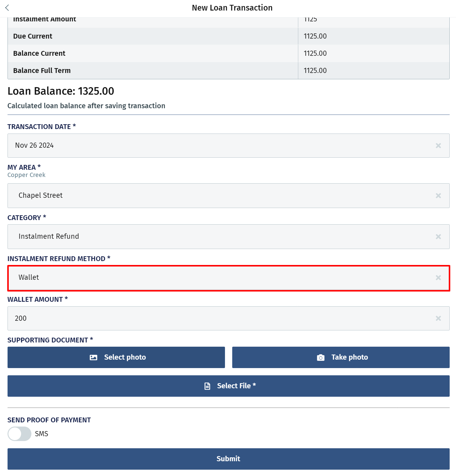This screenshot has height=476, width=456.
Task: Click the Balance Full Term table row
Action: 228,71
